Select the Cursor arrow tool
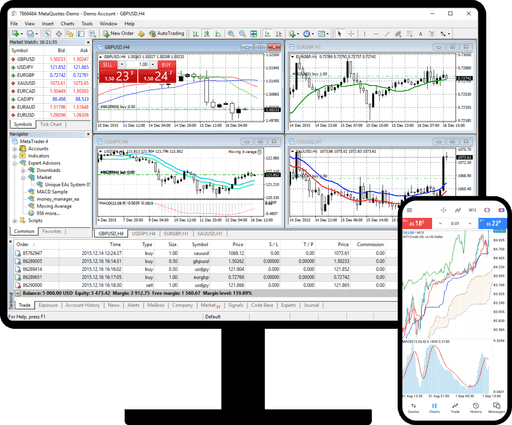Viewport: 512px width, 425px height. click(339, 34)
